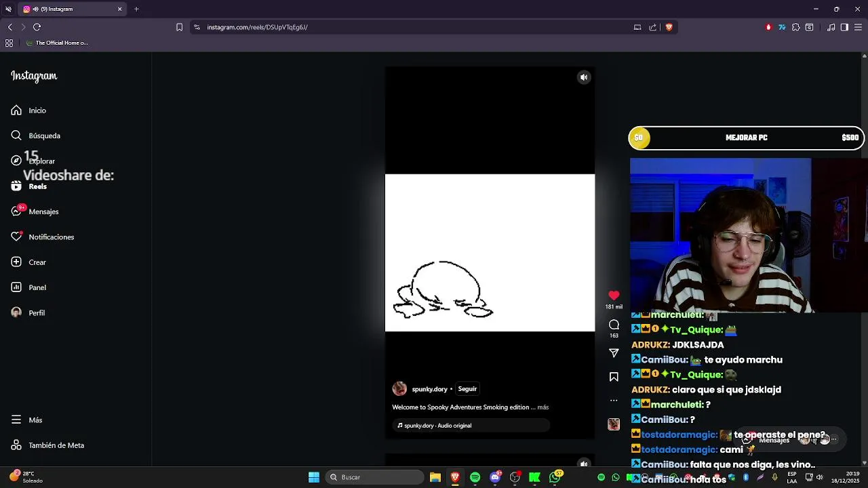This screenshot has width=868, height=488.
Task: Mute the reel audio
Action: [x=584, y=77]
